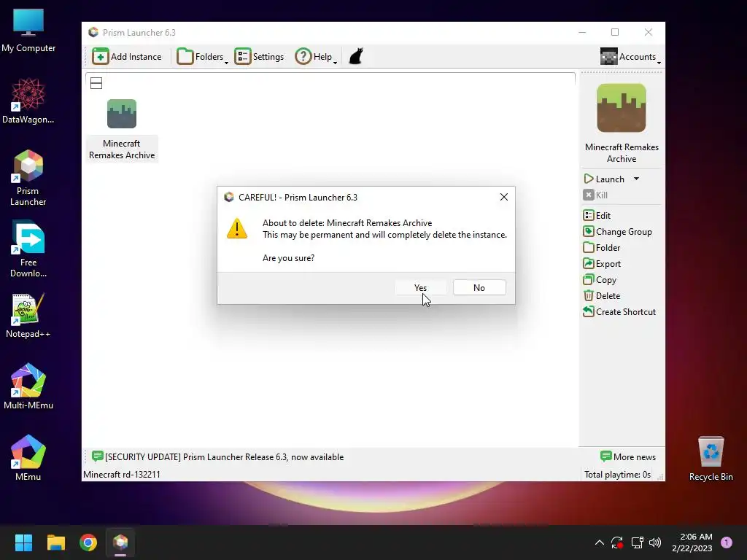This screenshot has width=747, height=560.
Task: Open MEmu desktop shortcut
Action: coord(28,458)
